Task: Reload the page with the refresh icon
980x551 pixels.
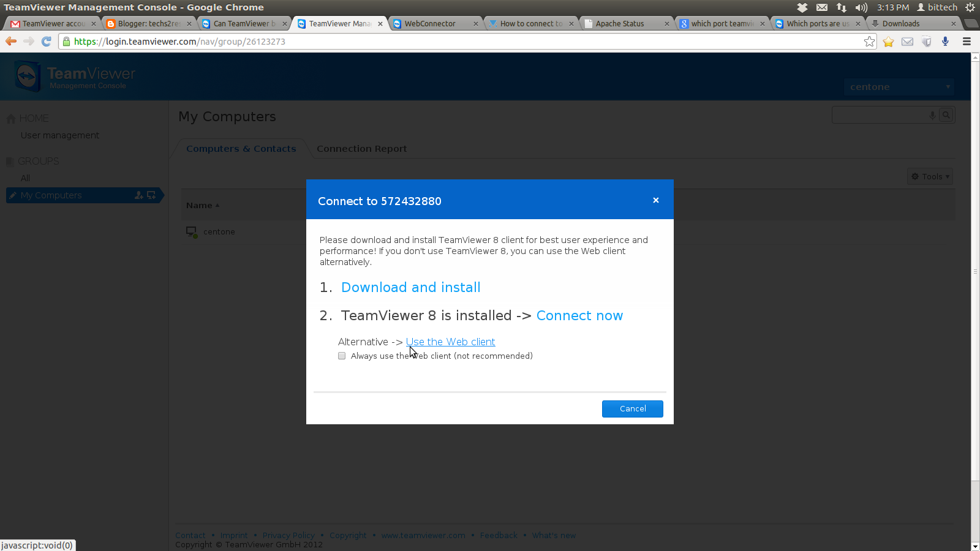Action: point(46,41)
